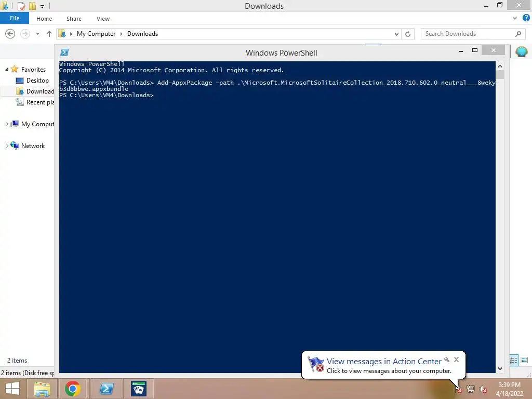Launch Google Chrome from taskbar
This screenshot has height=399, width=532.
click(73, 389)
